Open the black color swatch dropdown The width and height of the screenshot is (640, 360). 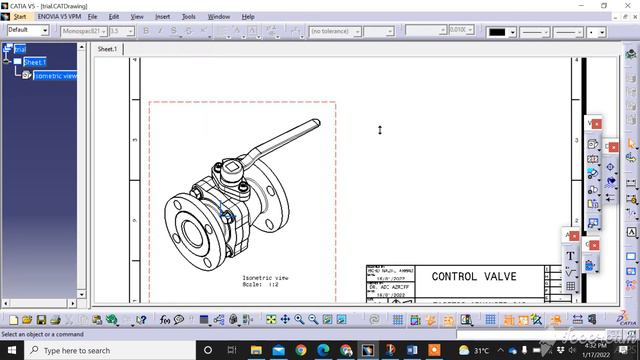click(513, 32)
